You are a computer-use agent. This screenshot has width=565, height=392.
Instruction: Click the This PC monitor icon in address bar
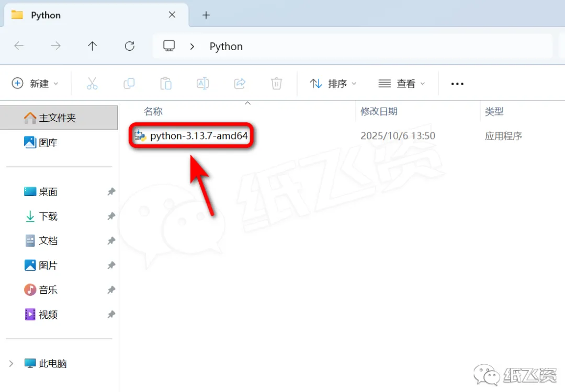click(169, 45)
